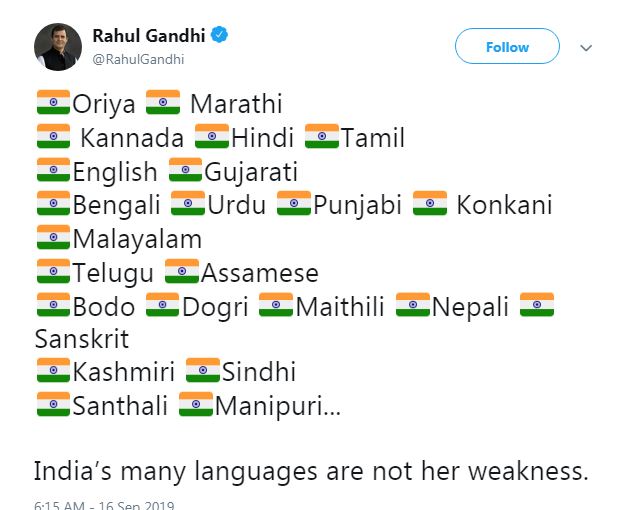This screenshot has height=510, width=632.
Task: Click the sentence about India's many languages
Action: 310,469
